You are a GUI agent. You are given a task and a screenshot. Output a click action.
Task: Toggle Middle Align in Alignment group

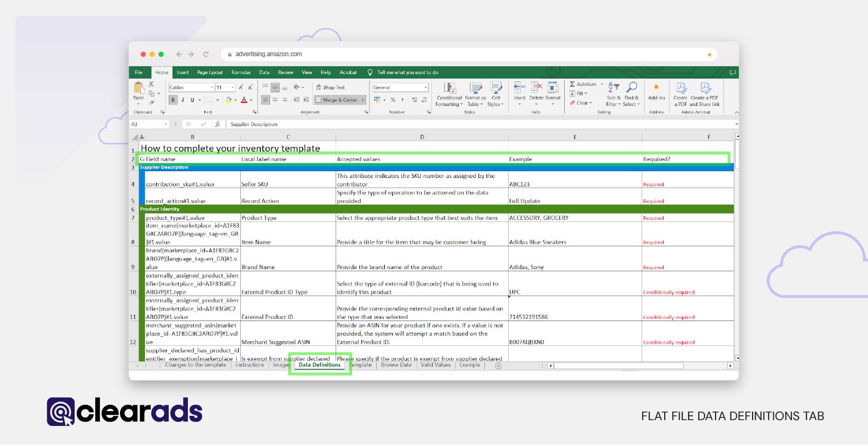275,87
